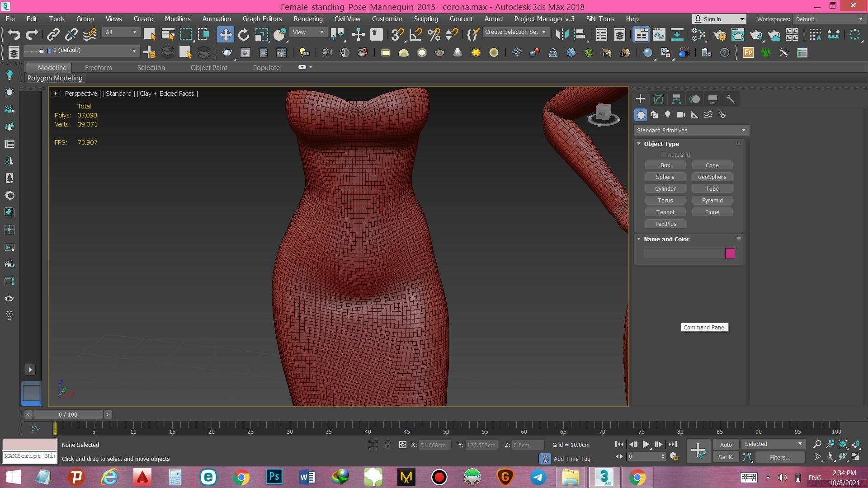Open the Rendering menu

click(308, 19)
